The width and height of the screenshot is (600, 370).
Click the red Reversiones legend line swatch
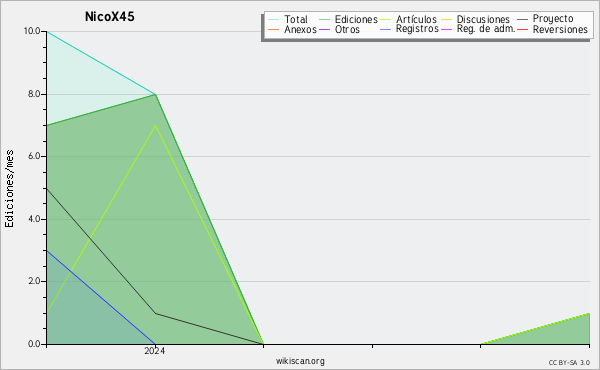tap(522, 30)
